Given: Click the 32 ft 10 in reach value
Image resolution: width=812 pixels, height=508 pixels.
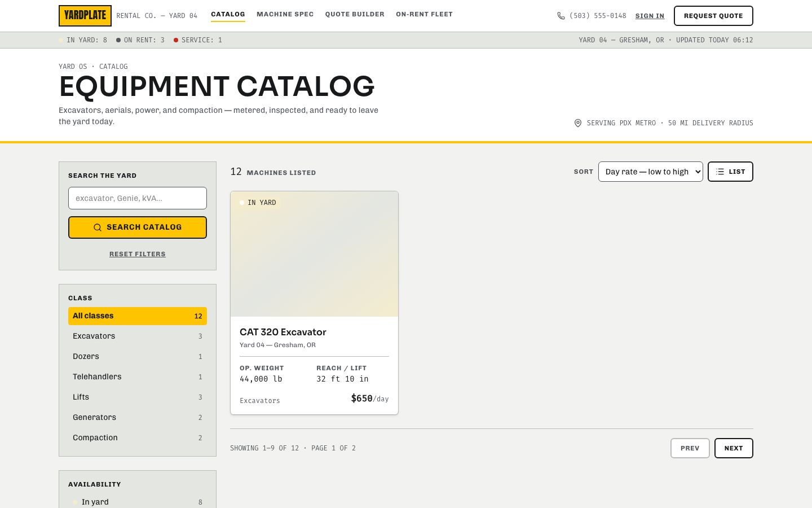Looking at the screenshot, I should point(342,379).
